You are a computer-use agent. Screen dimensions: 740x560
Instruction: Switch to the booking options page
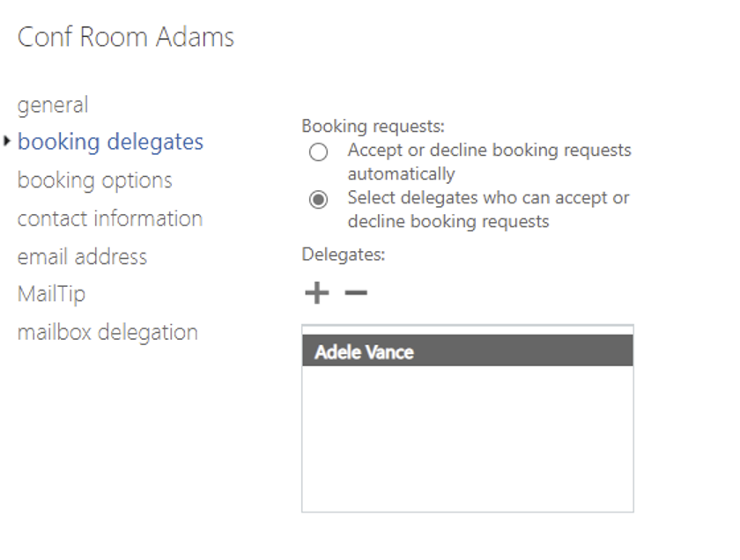[93, 180]
